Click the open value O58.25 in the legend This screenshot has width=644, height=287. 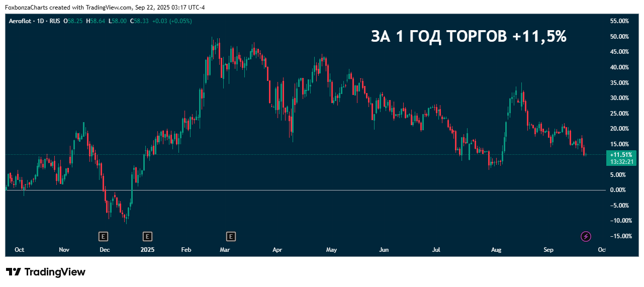73,21
